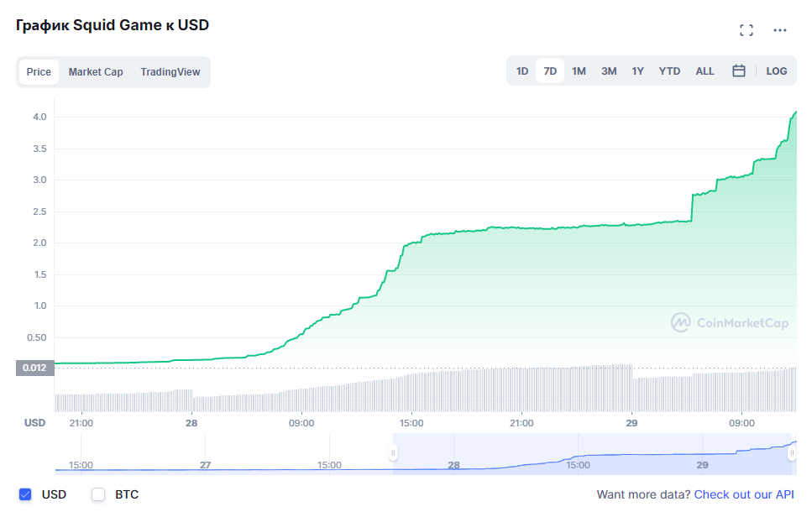Click the 2.5 y-axis value
Viewport: 812px width, 512px height.
[x=39, y=212]
